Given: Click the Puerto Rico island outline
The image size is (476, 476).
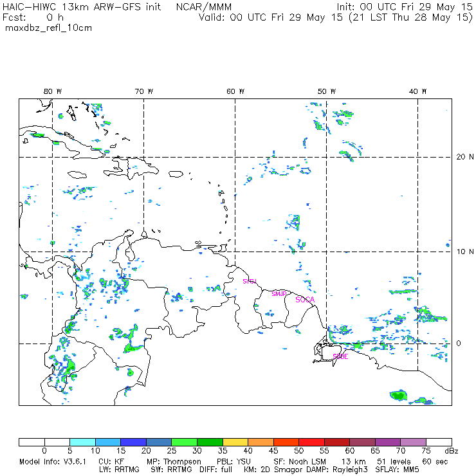Looking at the screenshot, I should click(176, 174).
